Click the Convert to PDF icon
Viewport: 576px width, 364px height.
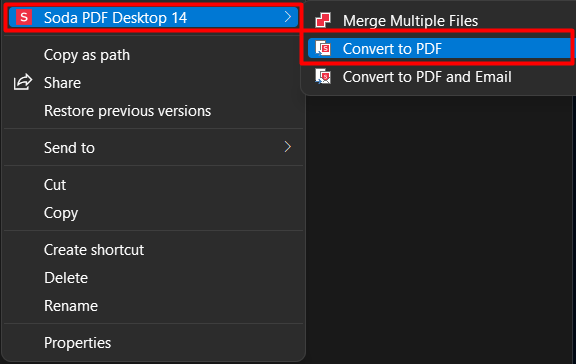(323, 48)
